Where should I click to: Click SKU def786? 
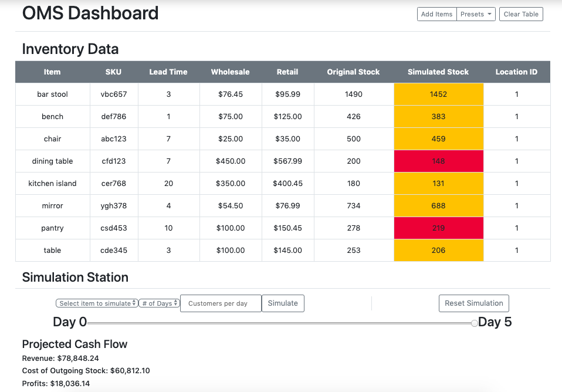click(114, 117)
